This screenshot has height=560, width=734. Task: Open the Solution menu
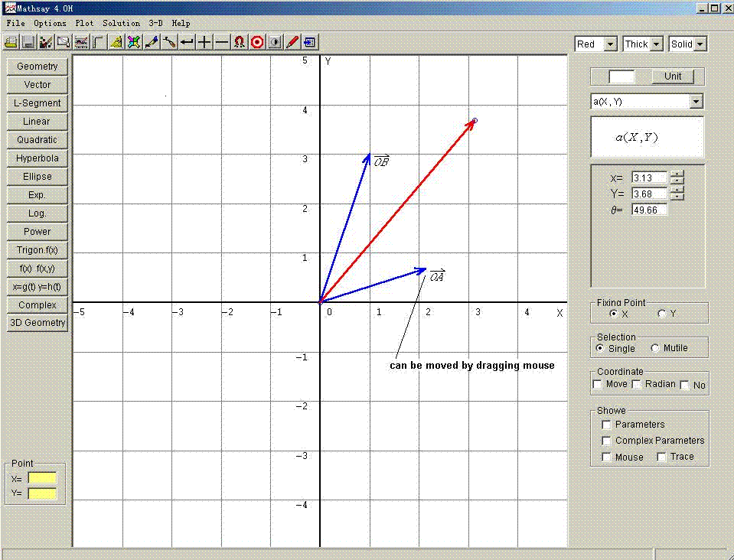pyautogui.click(x=121, y=23)
